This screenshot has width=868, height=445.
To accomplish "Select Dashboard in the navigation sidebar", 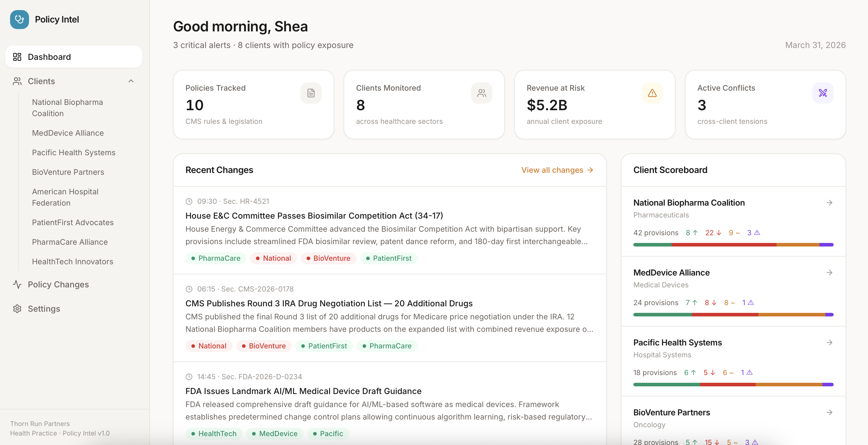I will (49, 57).
